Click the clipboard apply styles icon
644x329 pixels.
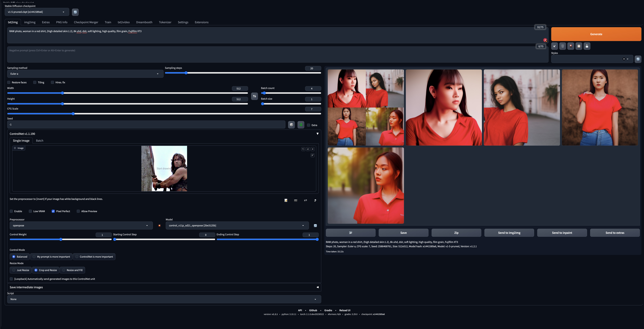tap(579, 46)
